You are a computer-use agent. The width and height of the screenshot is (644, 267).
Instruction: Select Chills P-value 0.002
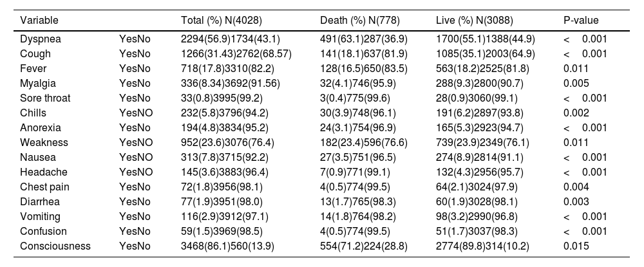[576, 113]
